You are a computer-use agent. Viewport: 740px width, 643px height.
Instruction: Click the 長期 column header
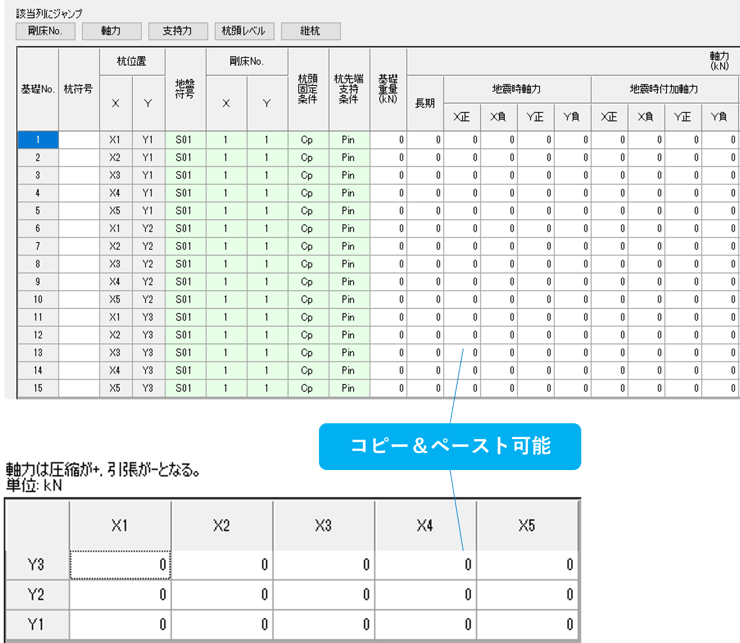(425, 103)
